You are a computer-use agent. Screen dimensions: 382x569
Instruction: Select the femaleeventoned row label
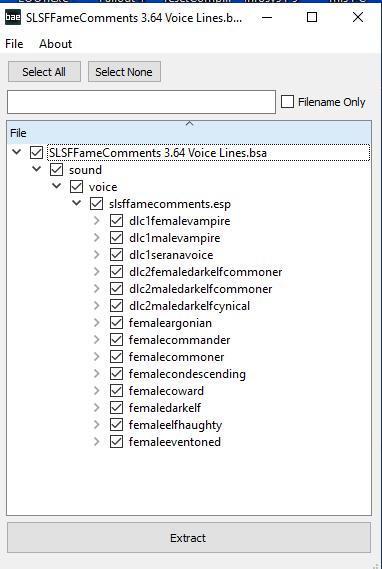pyautogui.click(x=175, y=442)
